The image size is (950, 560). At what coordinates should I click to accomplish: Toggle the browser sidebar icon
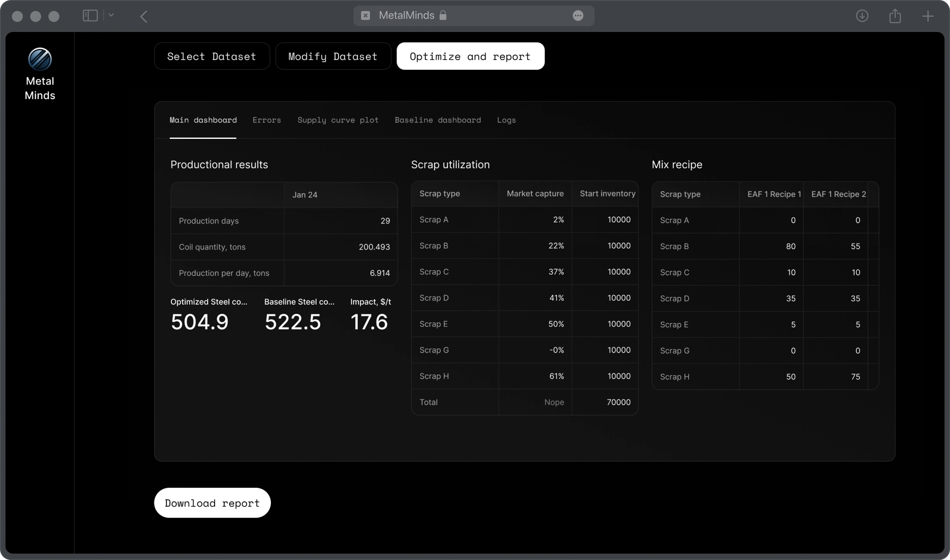(90, 16)
